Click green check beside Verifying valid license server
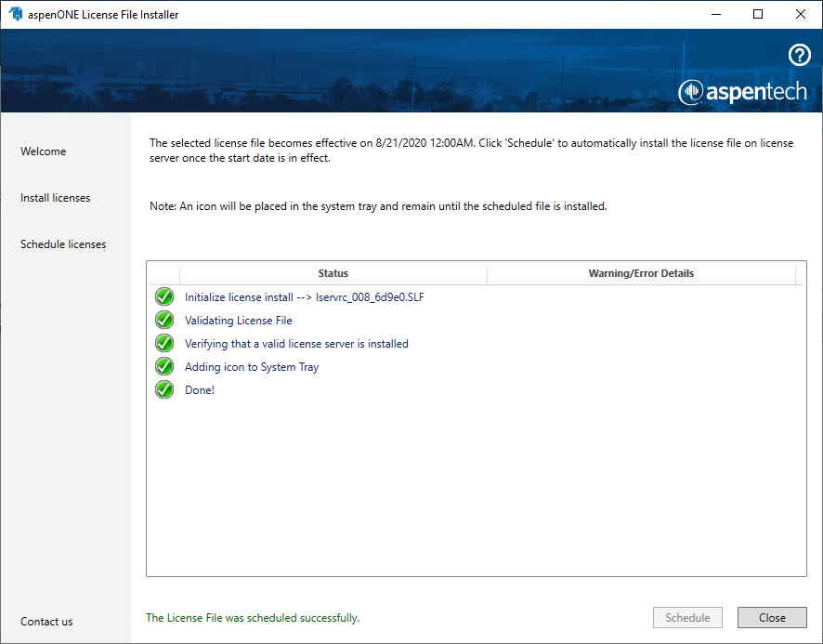Viewport: 823px width, 644px height. point(164,343)
